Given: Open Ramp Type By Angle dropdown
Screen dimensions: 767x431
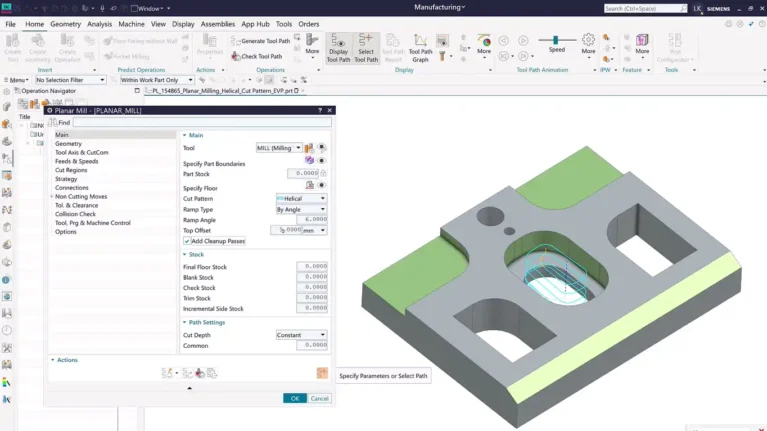Looking at the screenshot, I should [x=301, y=209].
